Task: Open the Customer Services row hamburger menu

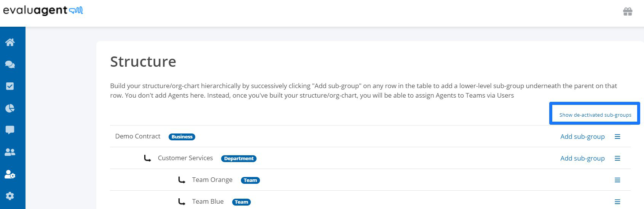Action: point(617,158)
